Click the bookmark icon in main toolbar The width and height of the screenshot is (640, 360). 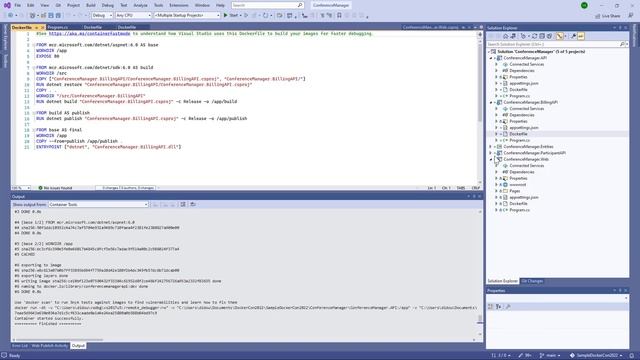tap(339, 16)
